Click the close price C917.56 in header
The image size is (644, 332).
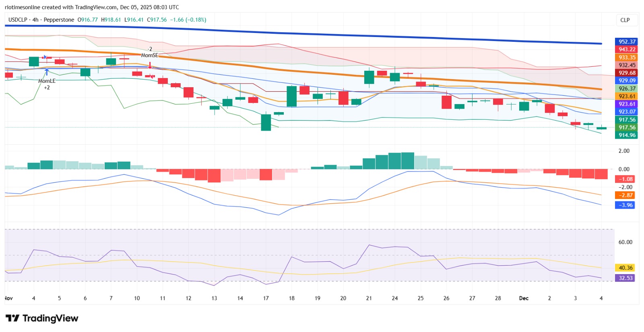pyautogui.click(x=157, y=20)
